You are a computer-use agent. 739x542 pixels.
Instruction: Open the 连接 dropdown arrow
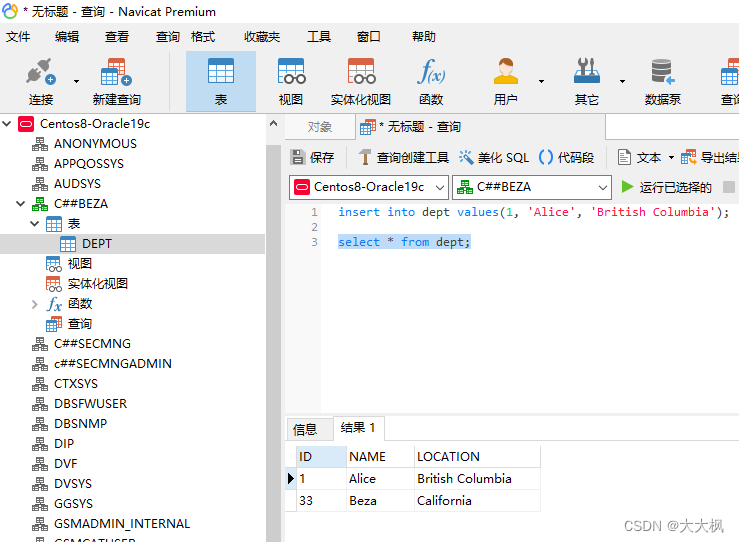[76, 82]
